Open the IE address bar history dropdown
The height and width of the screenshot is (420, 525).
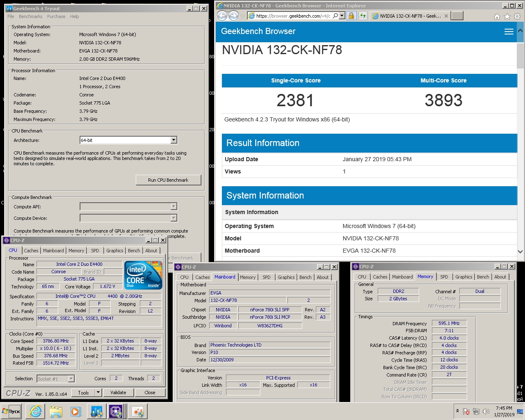click(342, 16)
